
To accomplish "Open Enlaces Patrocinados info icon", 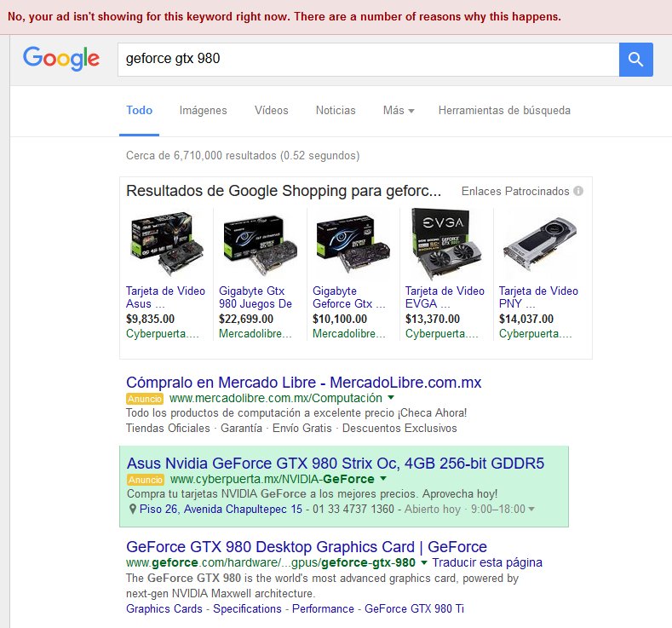I will [x=578, y=191].
